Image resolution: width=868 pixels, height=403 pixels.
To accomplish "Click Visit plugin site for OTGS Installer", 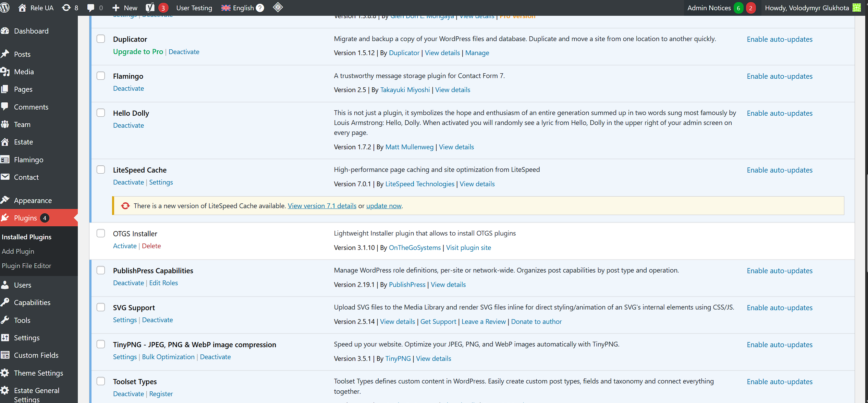I will (x=468, y=248).
